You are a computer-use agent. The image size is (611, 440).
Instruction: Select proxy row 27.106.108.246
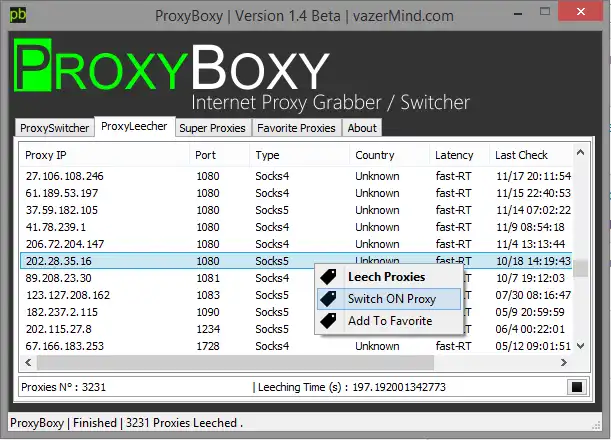(x=296, y=176)
